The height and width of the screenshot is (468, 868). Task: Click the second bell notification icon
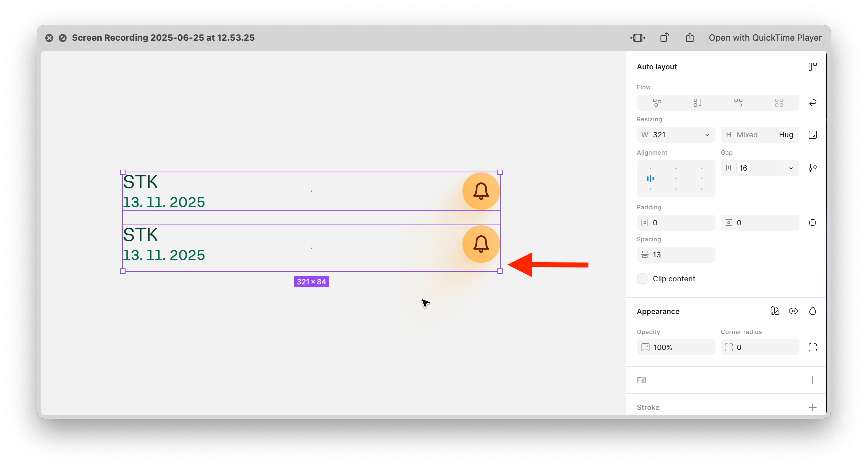click(481, 244)
